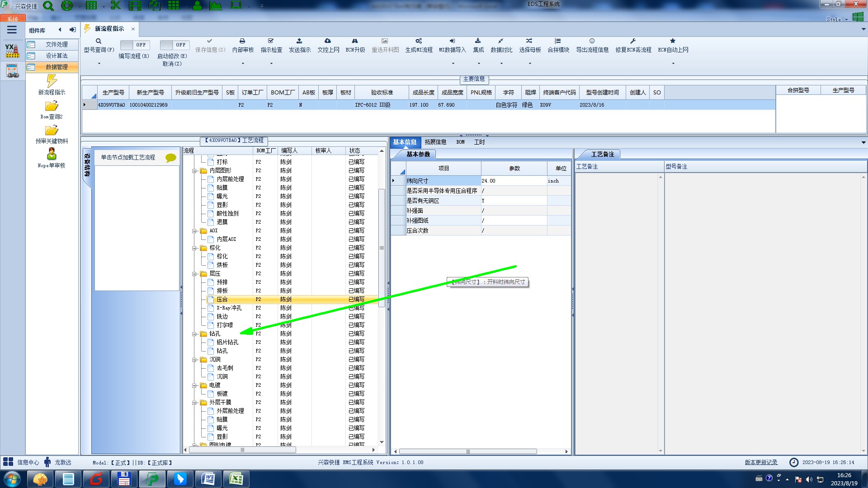Open the 版本更新记录 link
Viewport: 868px width, 488px height.
[761, 462]
